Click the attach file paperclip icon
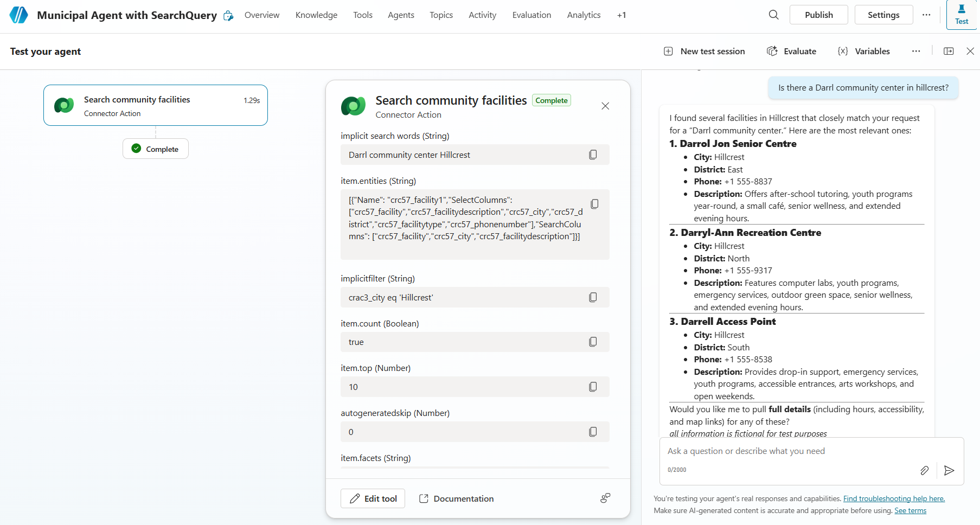 [924, 470]
